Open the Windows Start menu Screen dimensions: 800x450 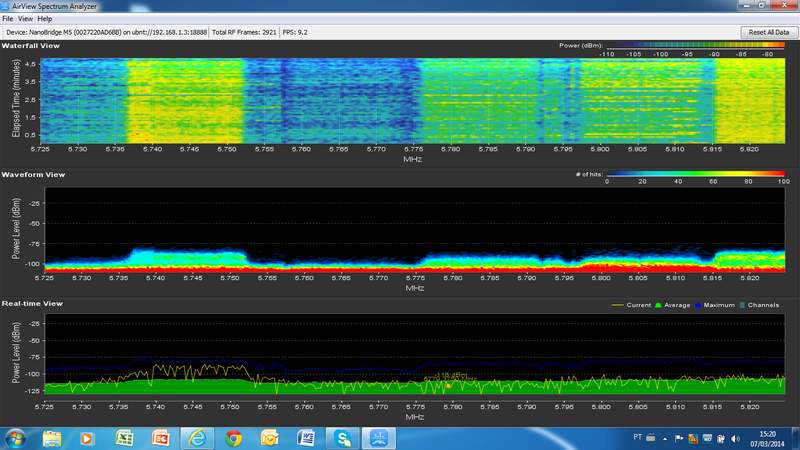pos(16,438)
